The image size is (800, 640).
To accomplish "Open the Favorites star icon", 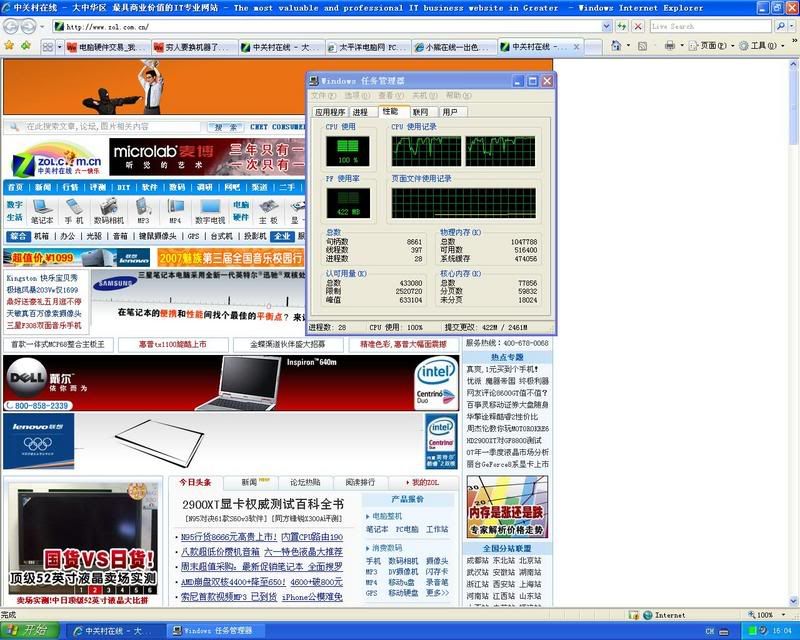I will 11,45.
